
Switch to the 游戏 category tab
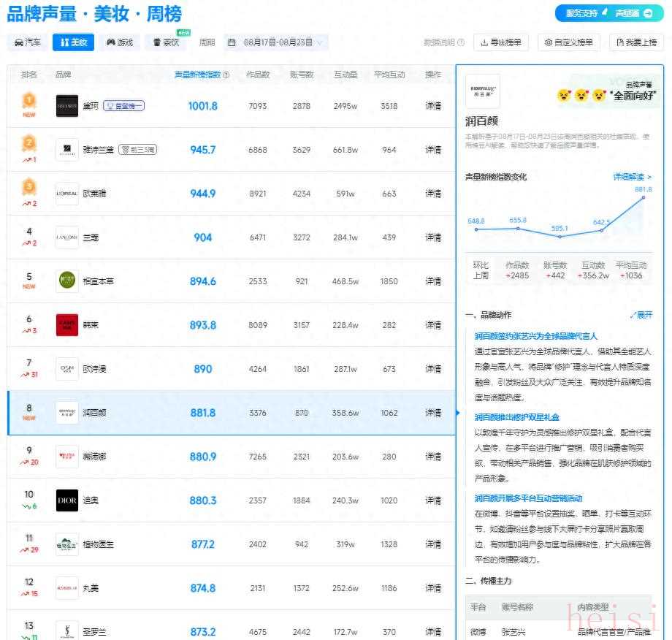coord(120,42)
